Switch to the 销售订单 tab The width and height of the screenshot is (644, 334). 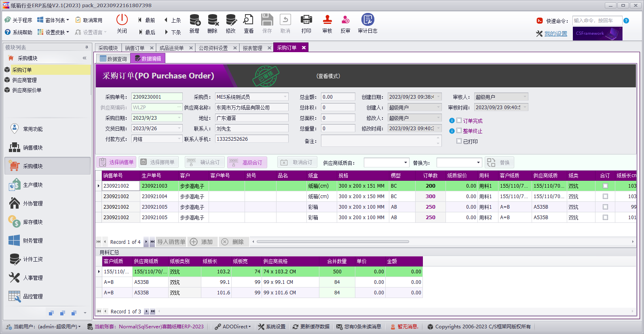[135, 48]
